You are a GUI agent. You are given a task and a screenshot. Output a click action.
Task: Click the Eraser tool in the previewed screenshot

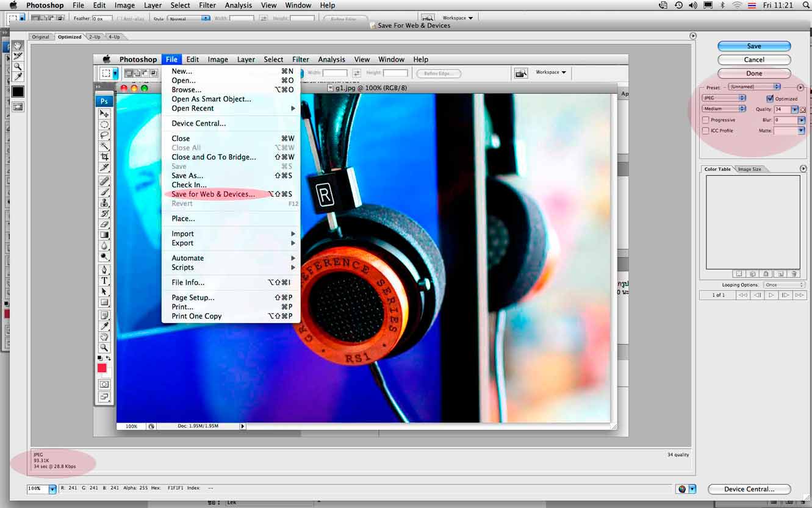click(x=104, y=224)
